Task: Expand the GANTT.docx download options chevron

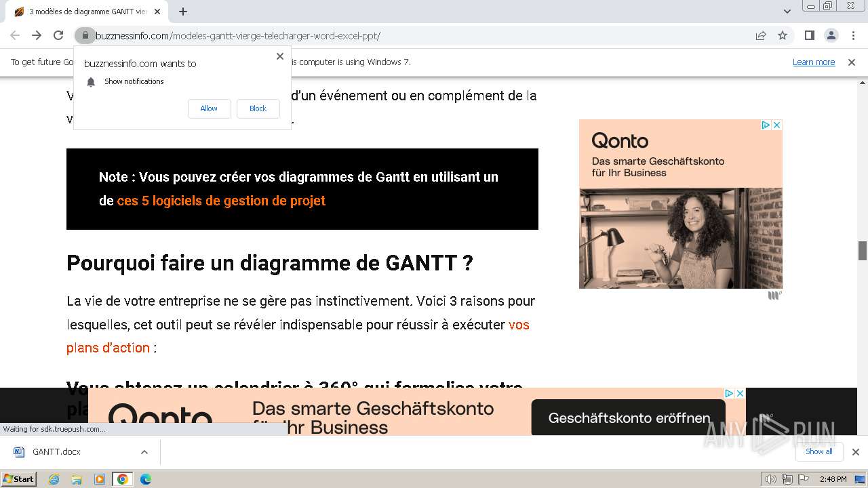Action: pos(144,452)
